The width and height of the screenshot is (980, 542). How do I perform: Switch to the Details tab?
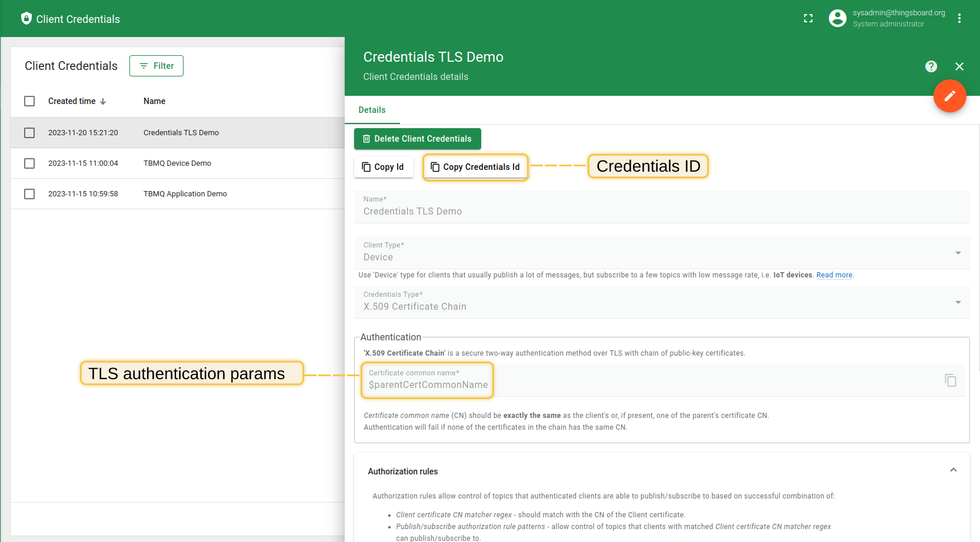(x=372, y=110)
